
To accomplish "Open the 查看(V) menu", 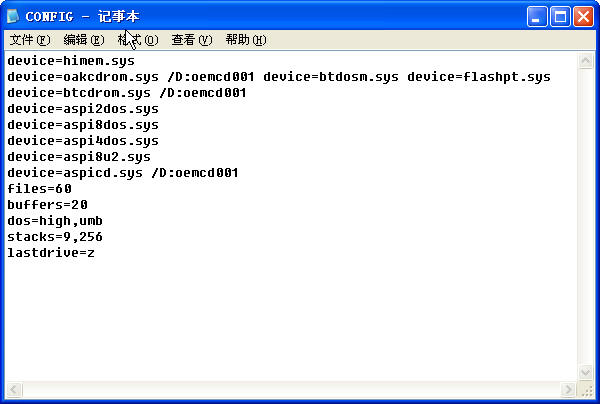I will pos(192,40).
